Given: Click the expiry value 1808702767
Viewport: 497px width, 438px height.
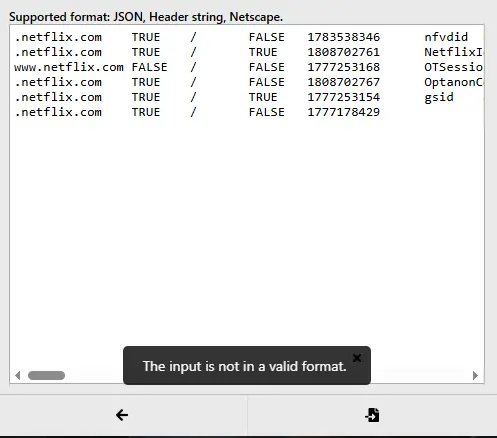Looking at the screenshot, I should pos(343,82).
